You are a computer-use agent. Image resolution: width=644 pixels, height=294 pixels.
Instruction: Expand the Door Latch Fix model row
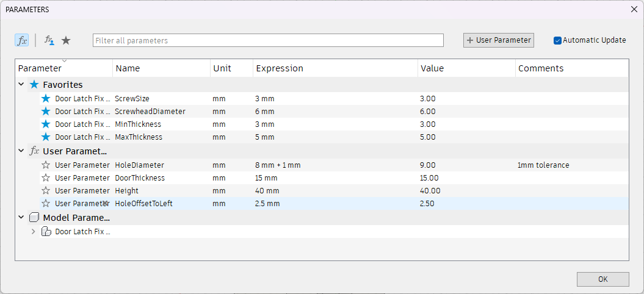pyautogui.click(x=34, y=232)
